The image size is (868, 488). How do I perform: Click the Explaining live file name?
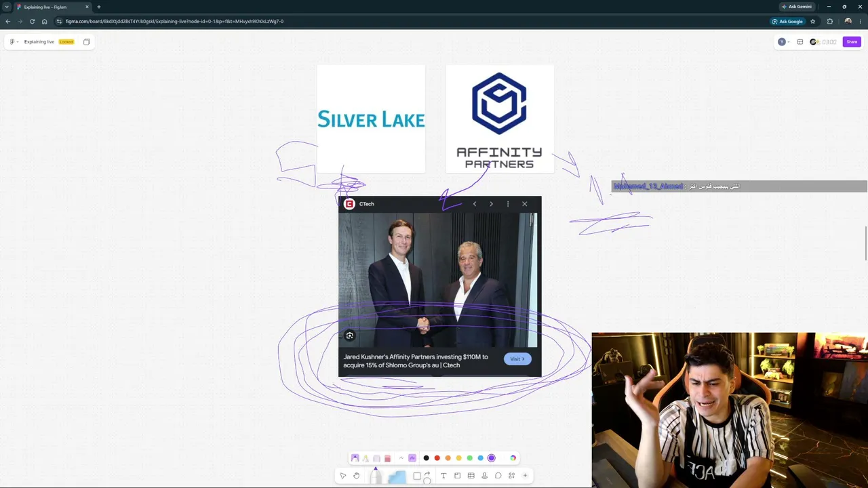pos(39,42)
